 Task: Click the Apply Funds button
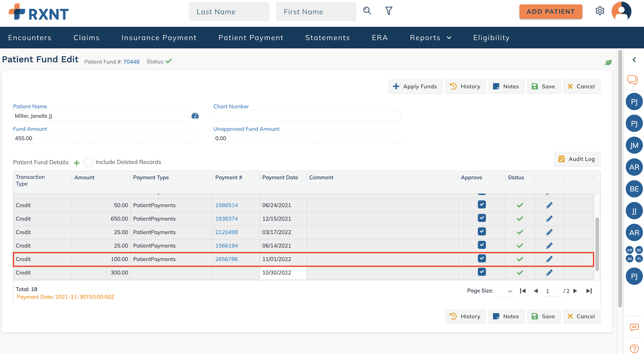tap(415, 86)
